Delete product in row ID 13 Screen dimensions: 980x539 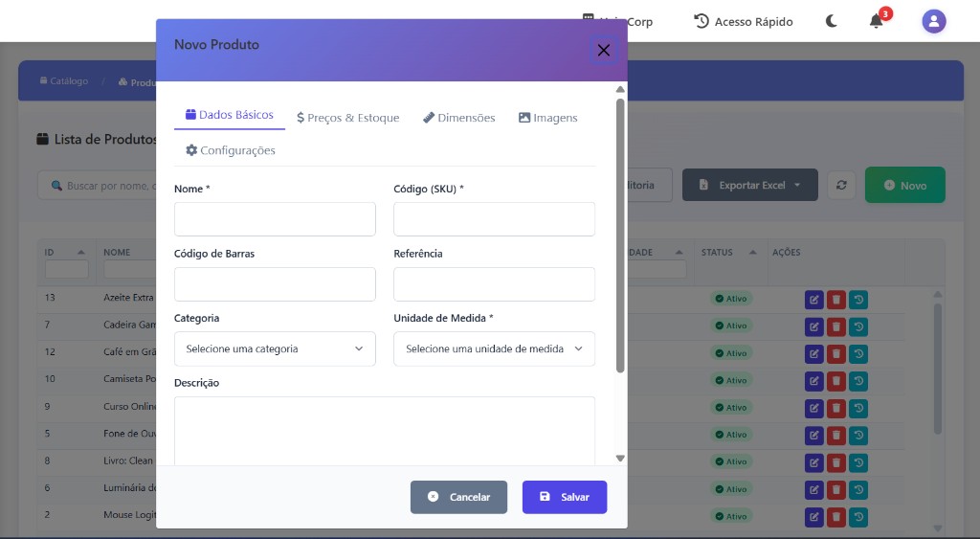coord(836,300)
